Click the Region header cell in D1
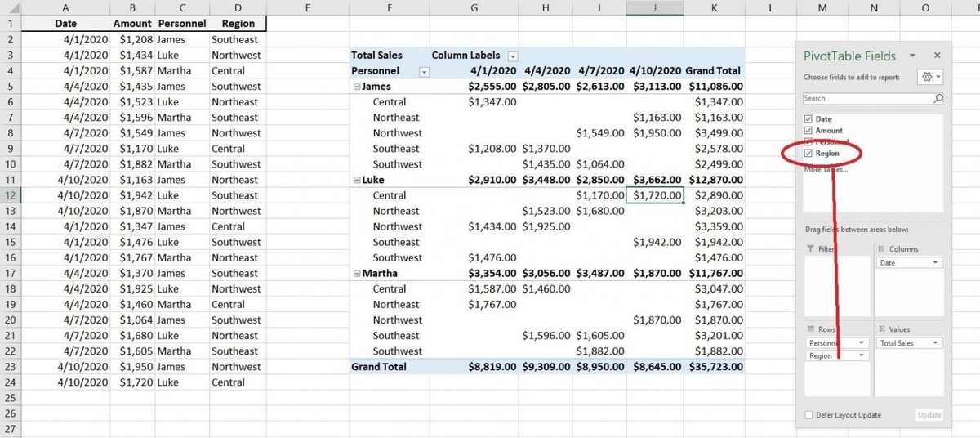 (238, 24)
